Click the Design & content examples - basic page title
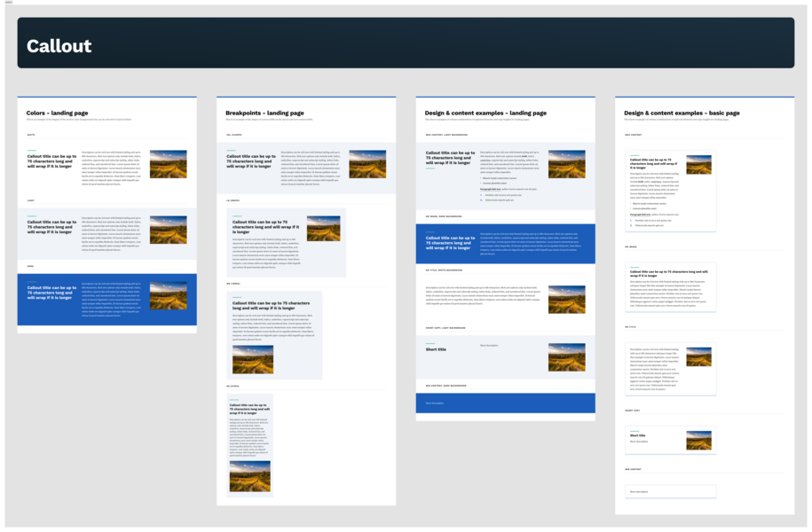This screenshot has width=812, height=532. click(682, 113)
